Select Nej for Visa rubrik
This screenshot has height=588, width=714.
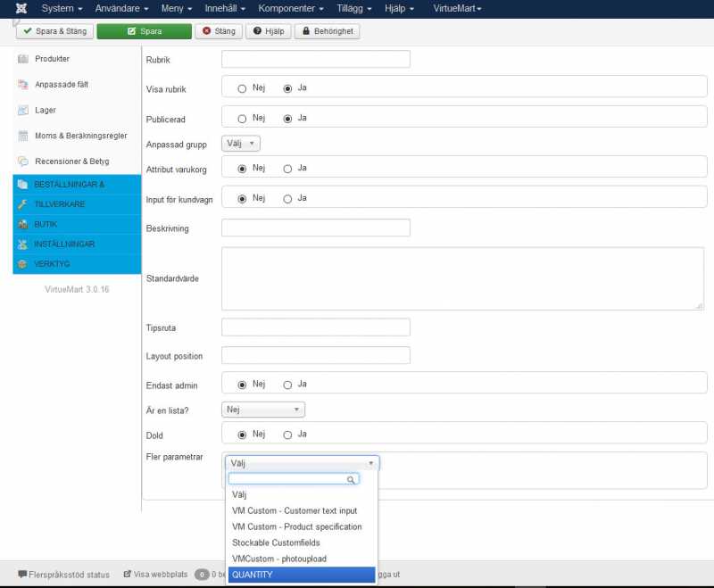click(x=242, y=88)
